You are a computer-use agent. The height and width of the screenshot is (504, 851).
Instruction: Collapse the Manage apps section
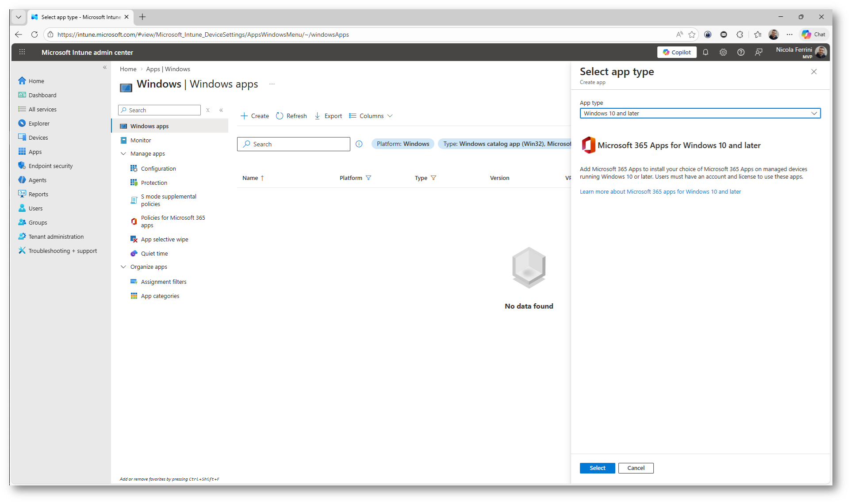(123, 154)
